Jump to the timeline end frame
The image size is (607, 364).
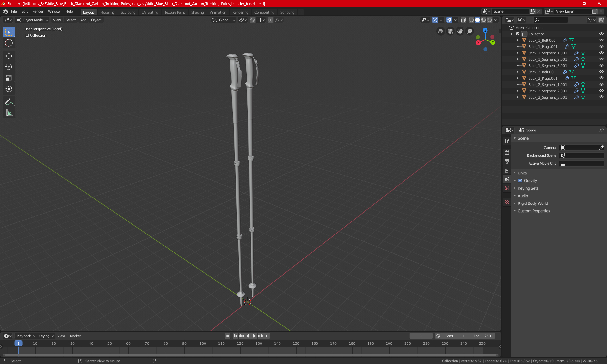(267, 336)
